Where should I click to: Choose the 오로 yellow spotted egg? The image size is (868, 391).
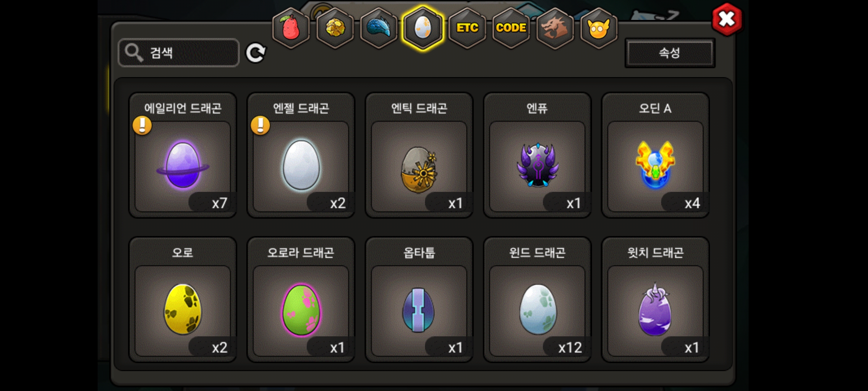(x=183, y=299)
